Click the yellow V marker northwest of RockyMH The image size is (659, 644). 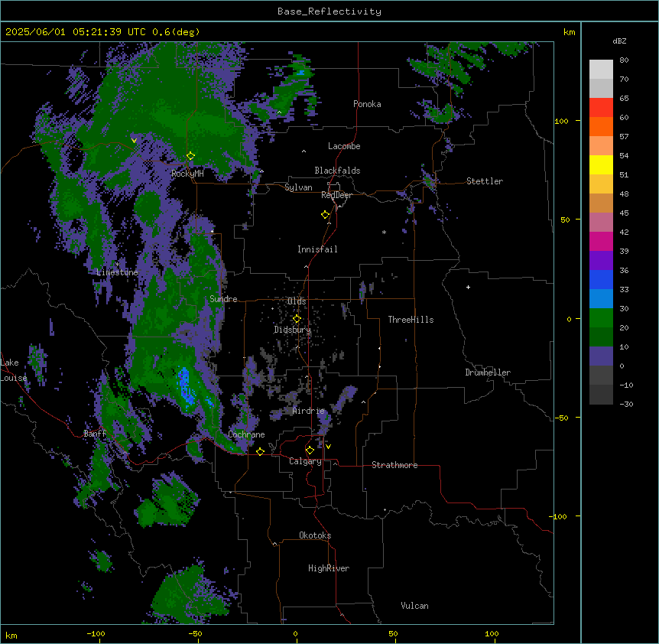[x=134, y=141]
